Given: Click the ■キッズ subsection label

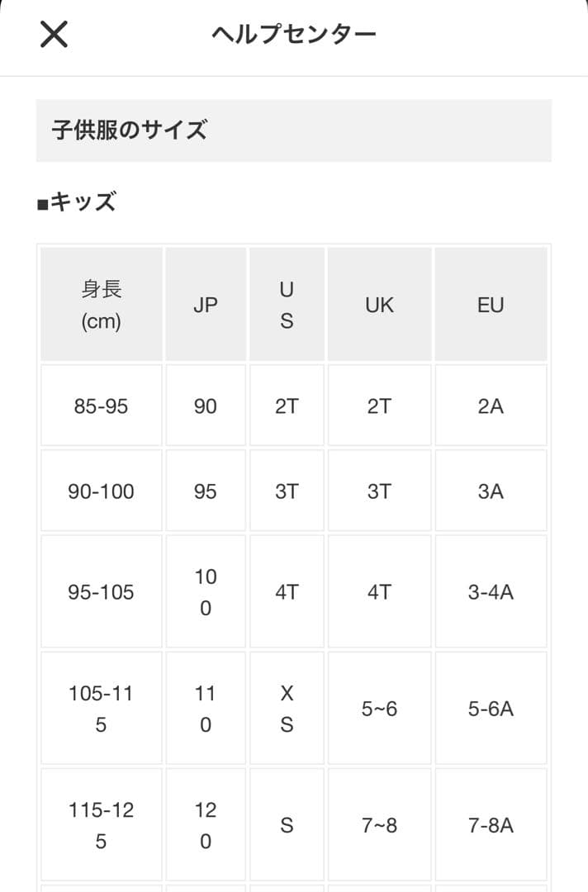Looking at the screenshot, I should point(76,202).
